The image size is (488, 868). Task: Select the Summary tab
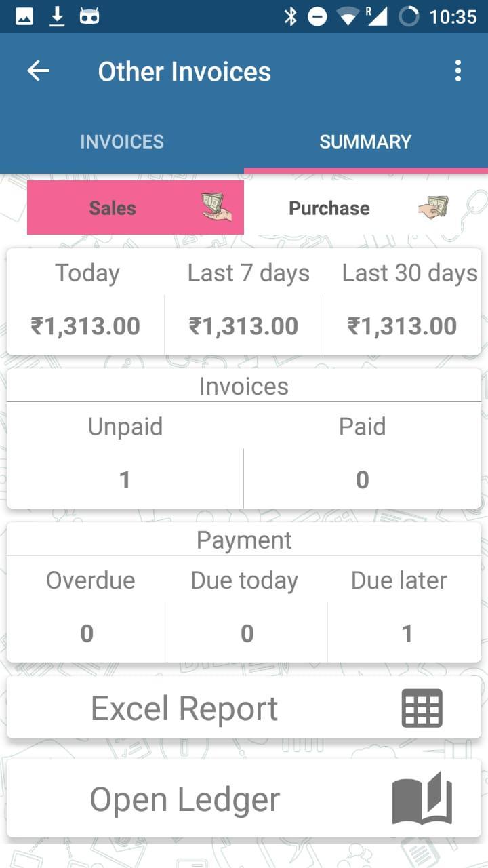365,142
